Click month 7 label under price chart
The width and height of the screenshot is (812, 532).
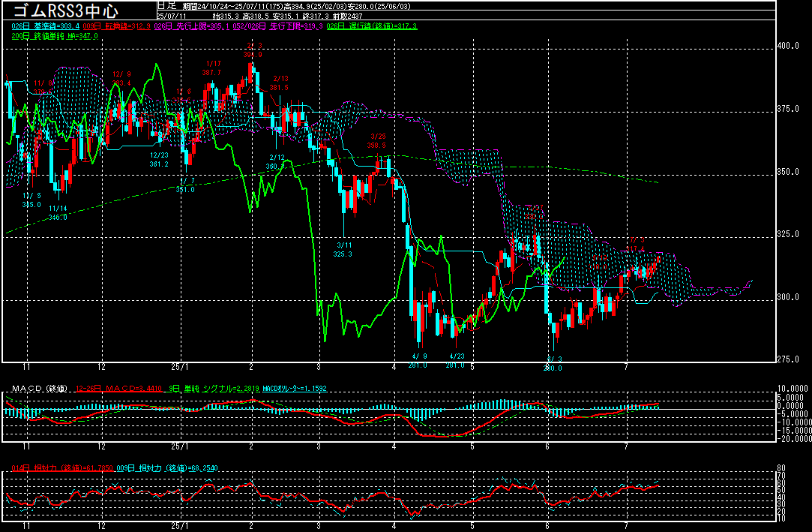tap(626, 367)
